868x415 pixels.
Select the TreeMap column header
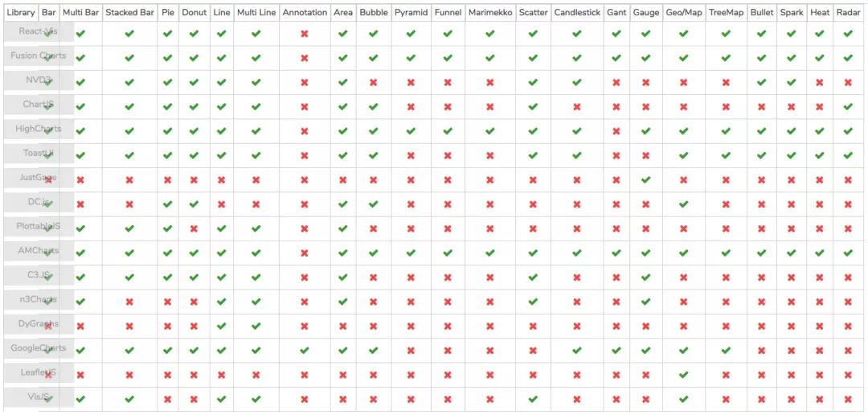[726, 13]
